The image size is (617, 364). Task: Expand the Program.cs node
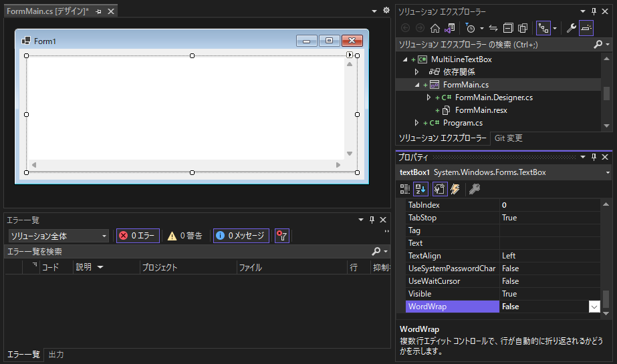(x=416, y=123)
